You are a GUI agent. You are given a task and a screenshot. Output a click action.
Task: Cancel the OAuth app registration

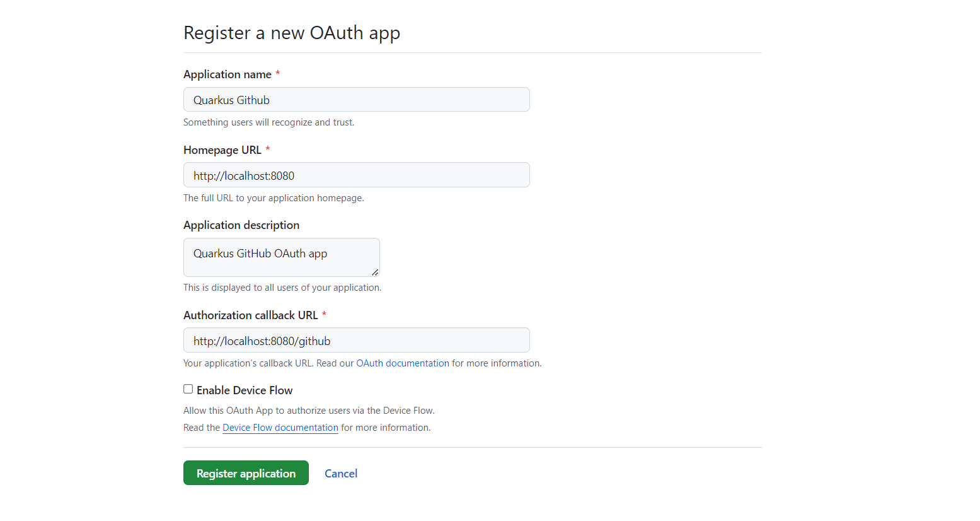[341, 474]
